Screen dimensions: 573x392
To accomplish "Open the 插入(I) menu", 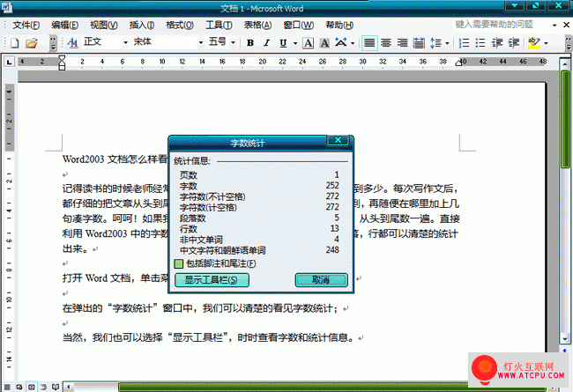I will pyautogui.click(x=142, y=25).
